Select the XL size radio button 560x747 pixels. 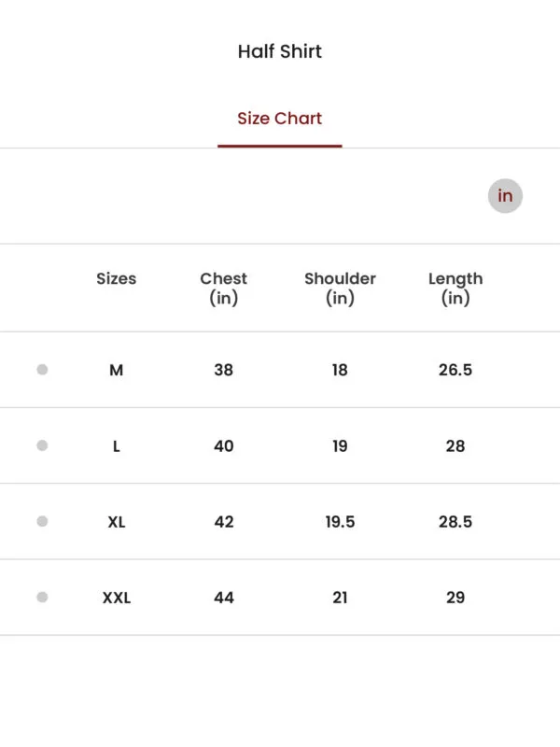(x=42, y=521)
